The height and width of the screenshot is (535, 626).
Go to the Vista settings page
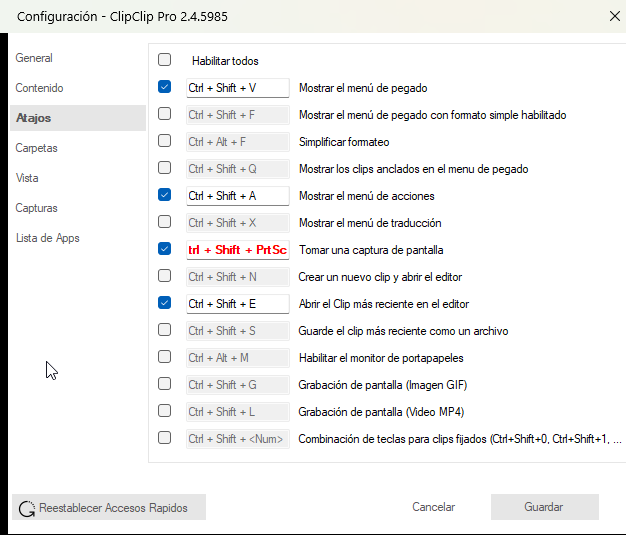tap(27, 178)
